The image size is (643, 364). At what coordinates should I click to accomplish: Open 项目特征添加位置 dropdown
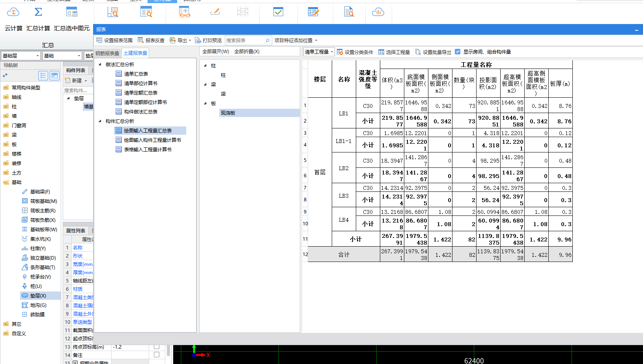coord(296,40)
